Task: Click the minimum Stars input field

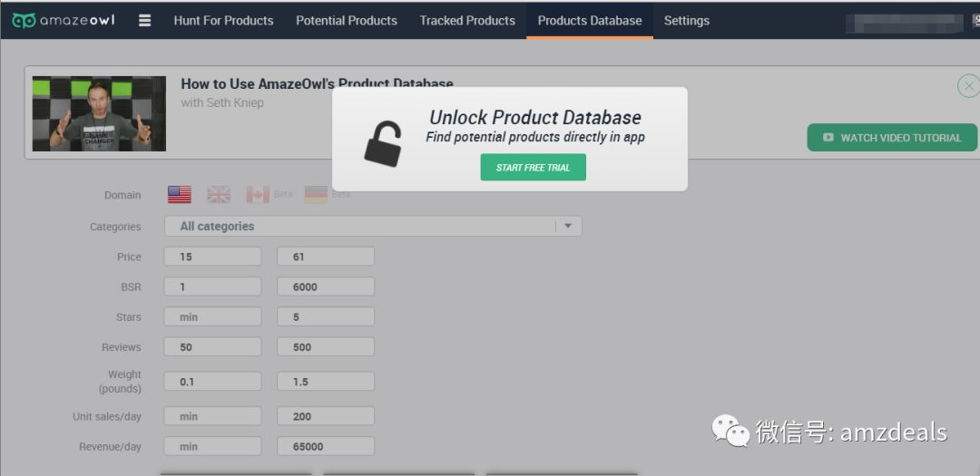Action: 212,317
